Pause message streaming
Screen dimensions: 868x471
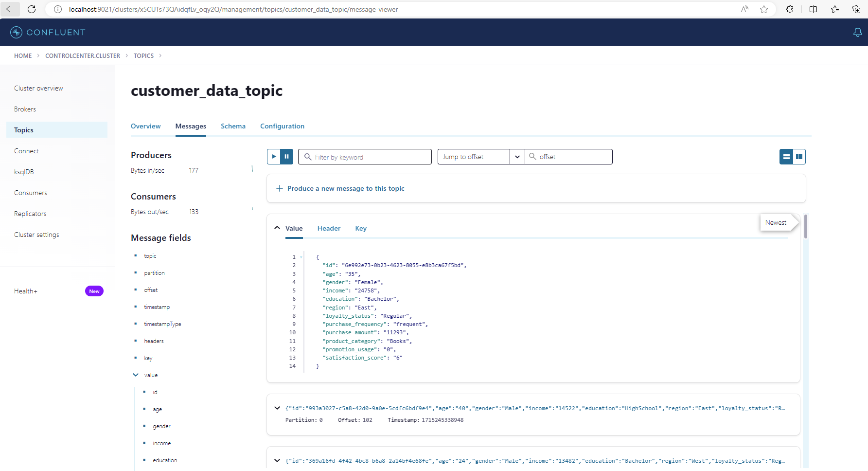point(287,157)
